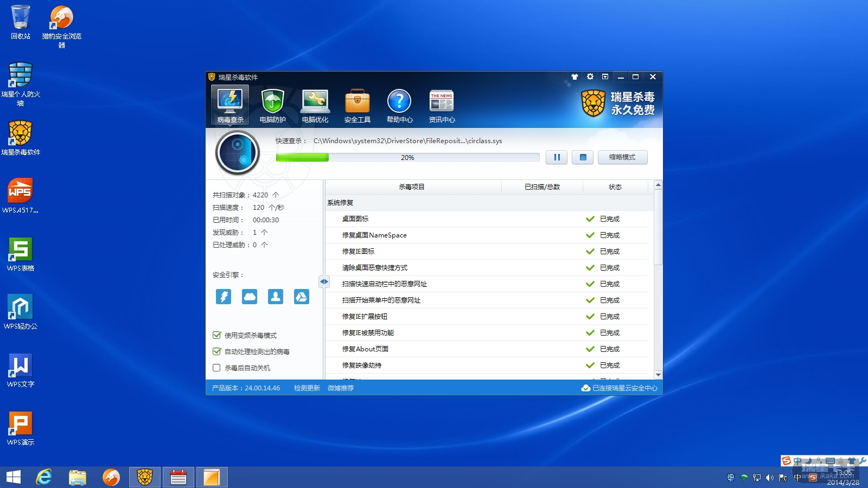Click the 检测更新 check-update link
Viewport: 868px width, 488px height.
(307, 388)
